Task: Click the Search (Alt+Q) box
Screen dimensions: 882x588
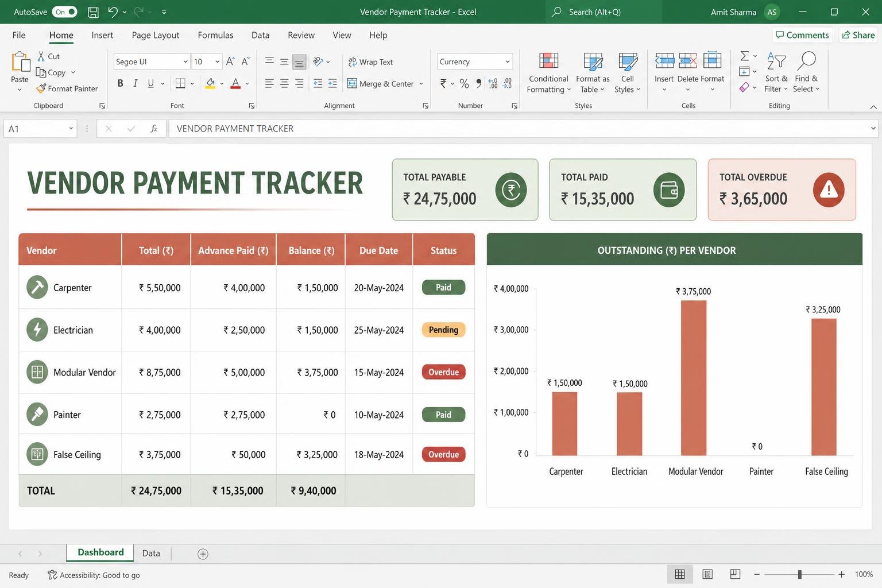Action: (604, 11)
